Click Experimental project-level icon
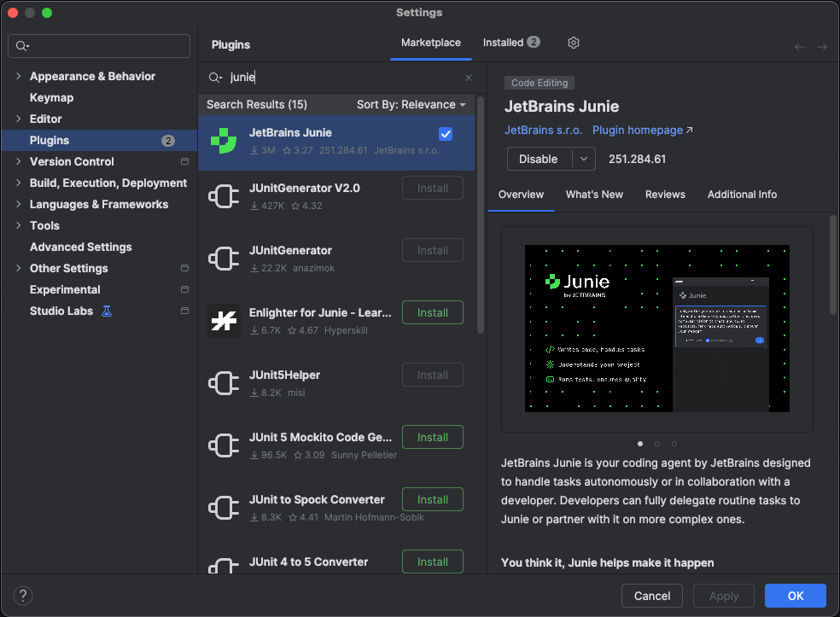The width and height of the screenshot is (840, 617). pos(185,289)
